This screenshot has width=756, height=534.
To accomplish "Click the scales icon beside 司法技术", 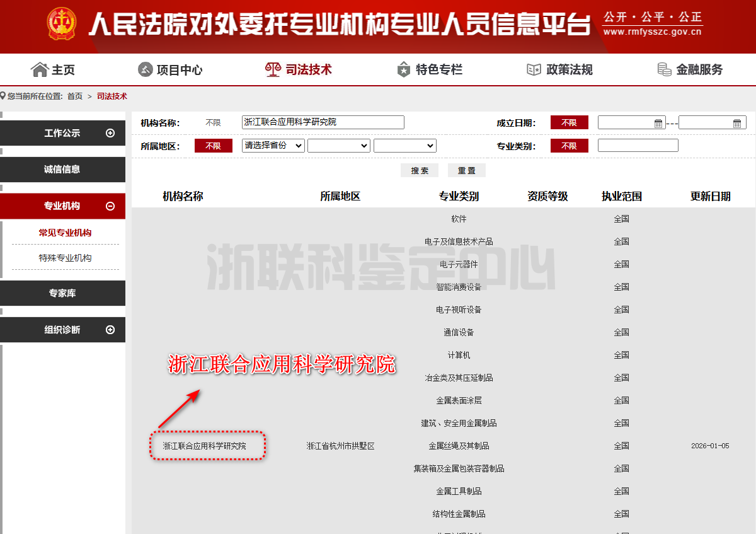I will point(273,69).
